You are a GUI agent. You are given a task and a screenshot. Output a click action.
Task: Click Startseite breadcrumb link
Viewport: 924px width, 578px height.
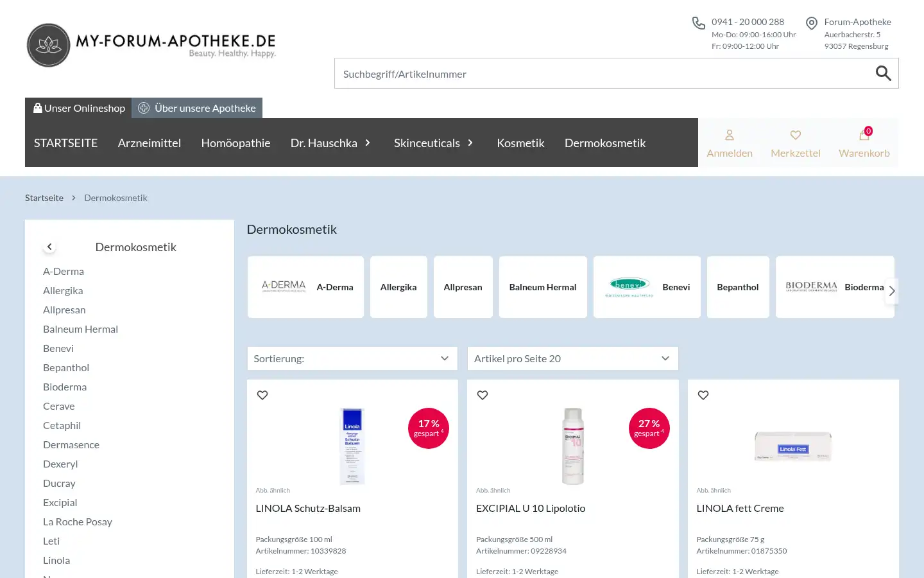[44, 198]
